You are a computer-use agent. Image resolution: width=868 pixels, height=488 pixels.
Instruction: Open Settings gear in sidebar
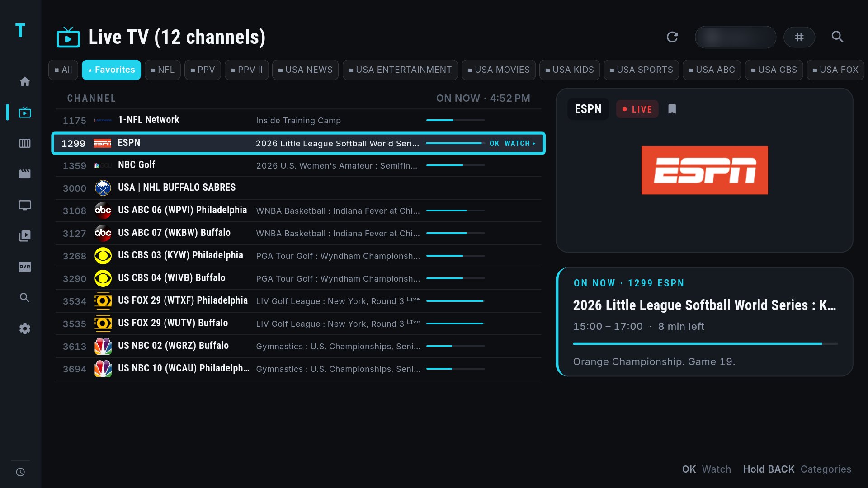tap(25, 328)
